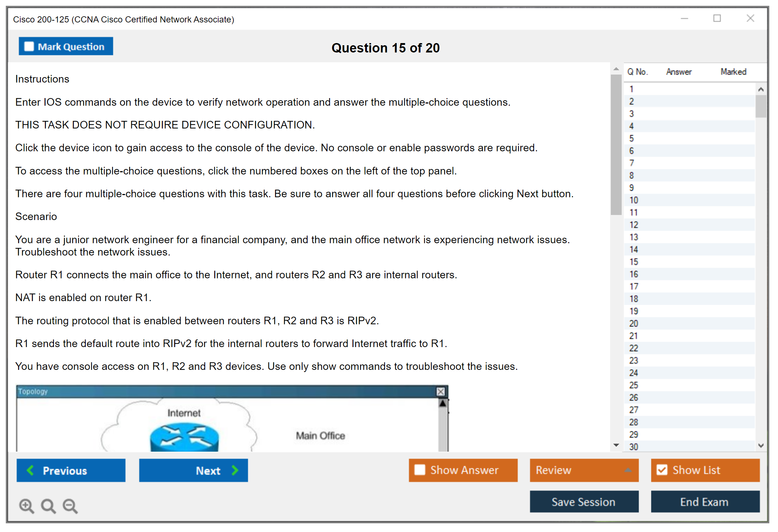Click the question pane vertical scrollbar thumb
This screenshot has width=778, height=532.
(616, 145)
